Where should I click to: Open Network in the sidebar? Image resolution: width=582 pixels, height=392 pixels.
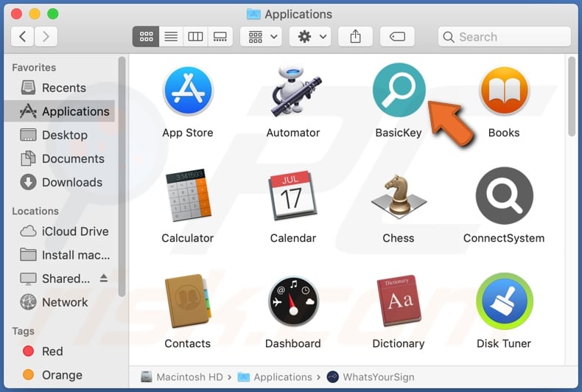(x=60, y=303)
